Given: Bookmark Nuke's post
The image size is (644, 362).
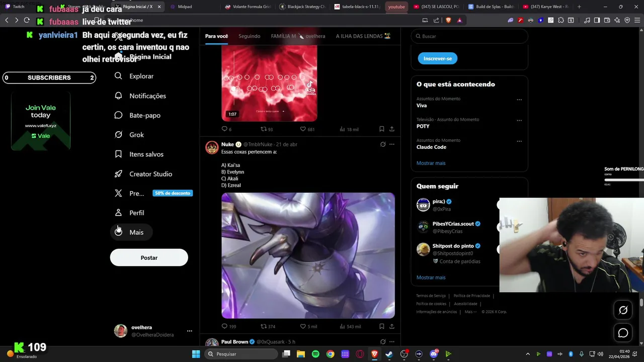Looking at the screenshot, I should [x=381, y=326].
